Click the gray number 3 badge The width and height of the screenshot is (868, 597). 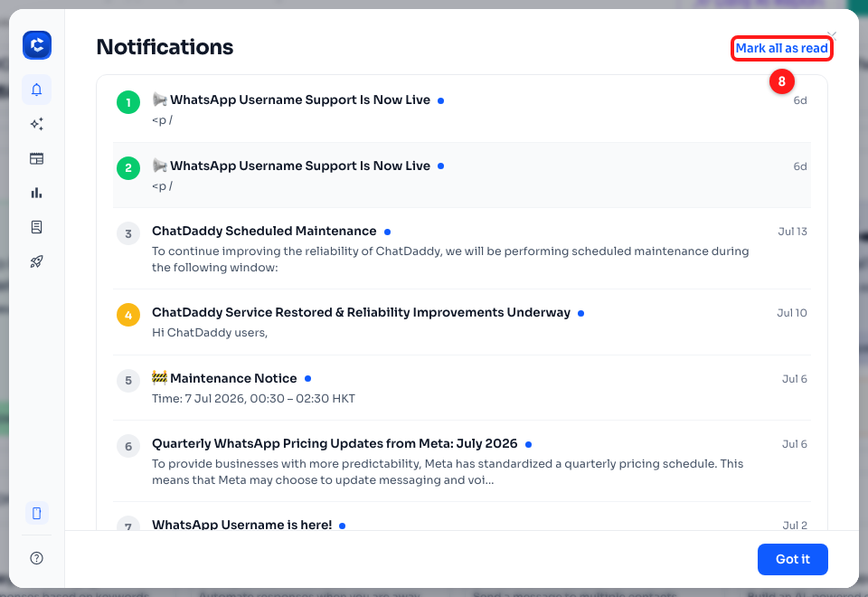point(128,233)
